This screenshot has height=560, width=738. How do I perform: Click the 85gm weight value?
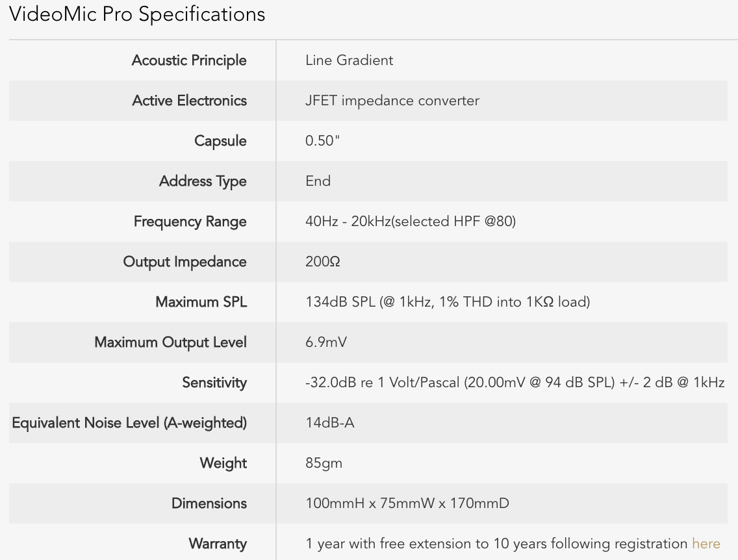point(324,463)
